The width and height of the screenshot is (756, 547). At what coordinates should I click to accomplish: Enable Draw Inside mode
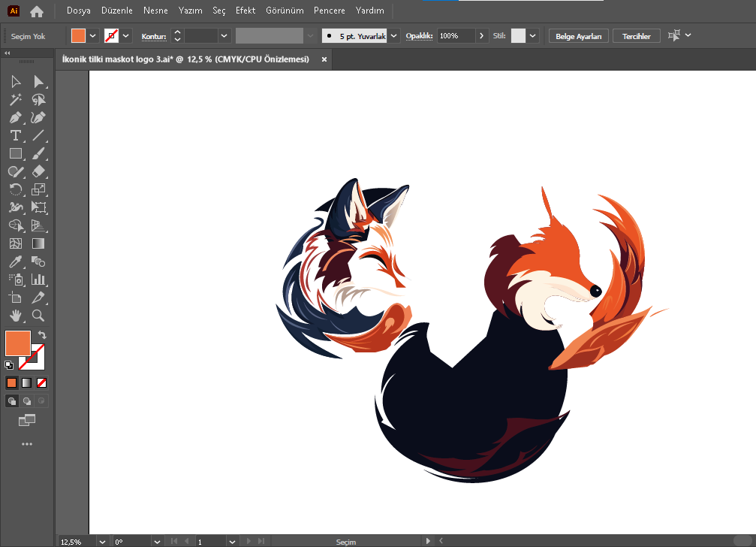41,400
